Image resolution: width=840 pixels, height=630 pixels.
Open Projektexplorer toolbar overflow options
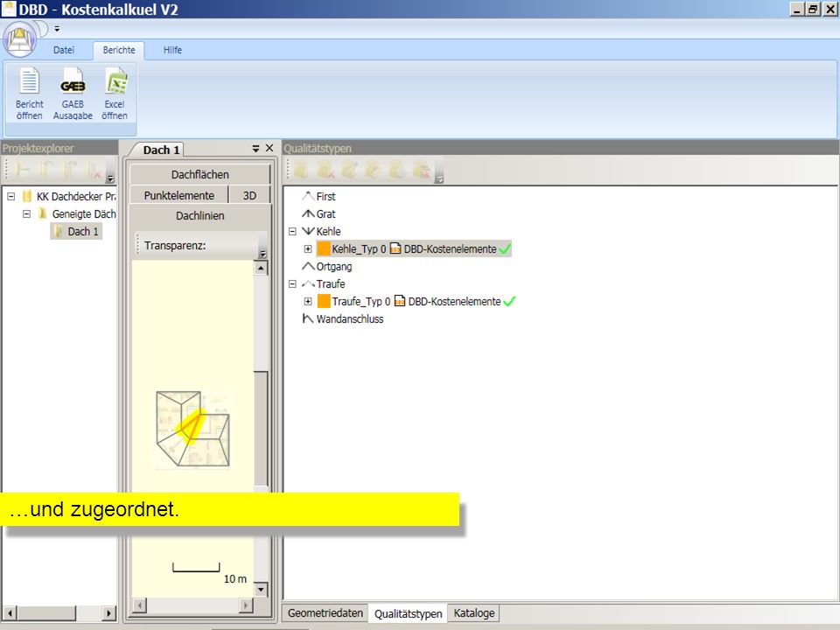(110, 178)
